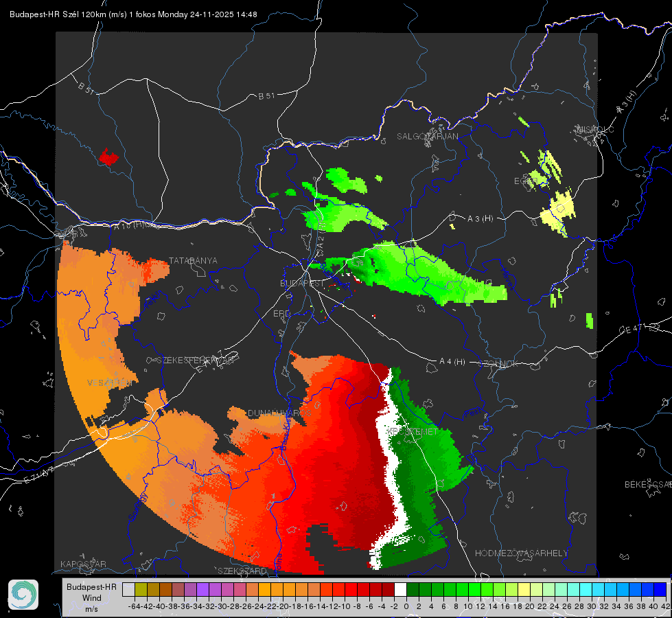This screenshot has height=618, width=672.
Task: Click the dark green swatch between 0 and 2
Action: [x=413, y=590]
